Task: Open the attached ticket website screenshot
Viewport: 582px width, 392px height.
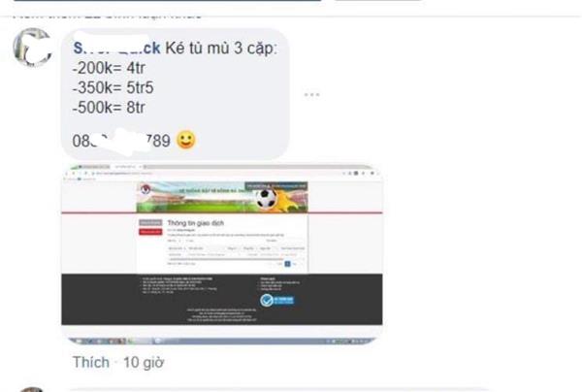Action: pyautogui.click(x=221, y=254)
